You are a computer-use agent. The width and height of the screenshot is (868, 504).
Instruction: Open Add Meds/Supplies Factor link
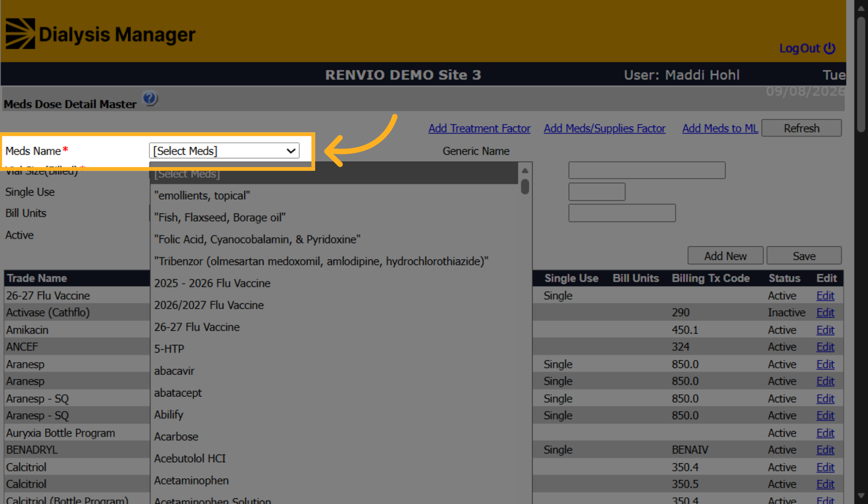tap(604, 128)
